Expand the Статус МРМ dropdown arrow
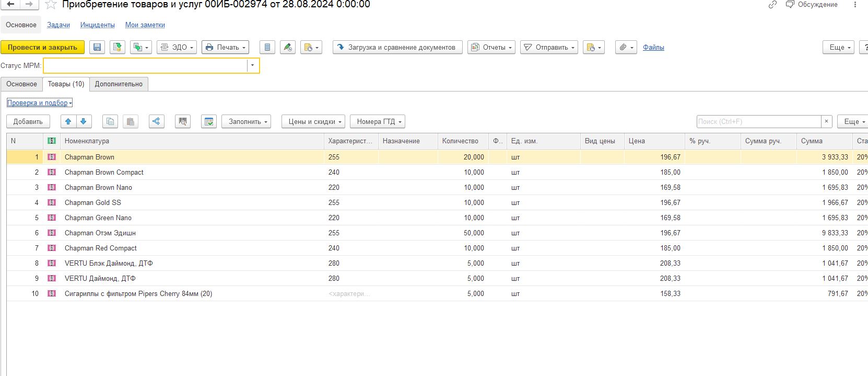This screenshot has width=868, height=376. (252, 65)
